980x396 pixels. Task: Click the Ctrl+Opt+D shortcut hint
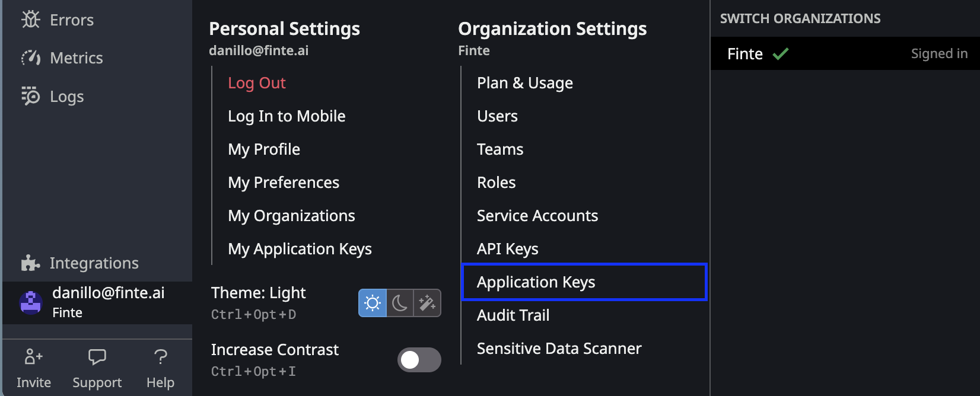253,314
